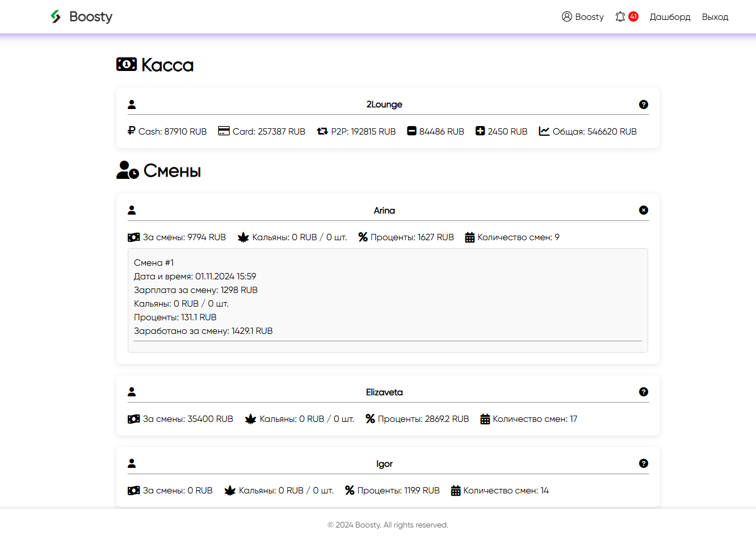
Task: Open notifications bell with 41 badge
Action: (627, 16)
